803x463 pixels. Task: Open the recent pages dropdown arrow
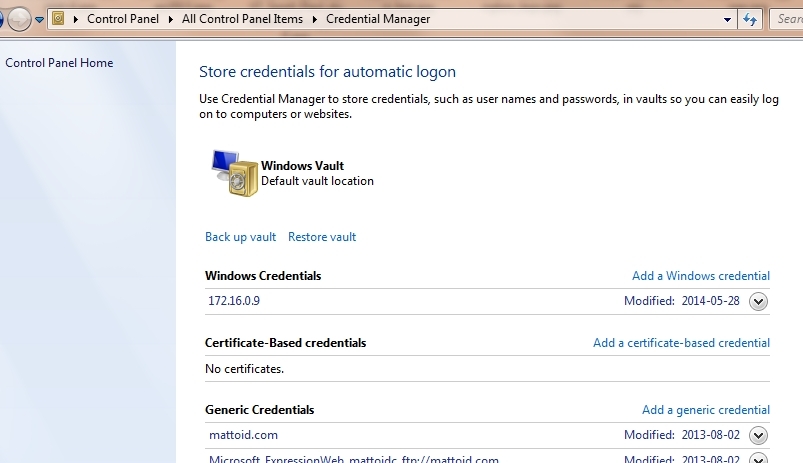[39, 20]
